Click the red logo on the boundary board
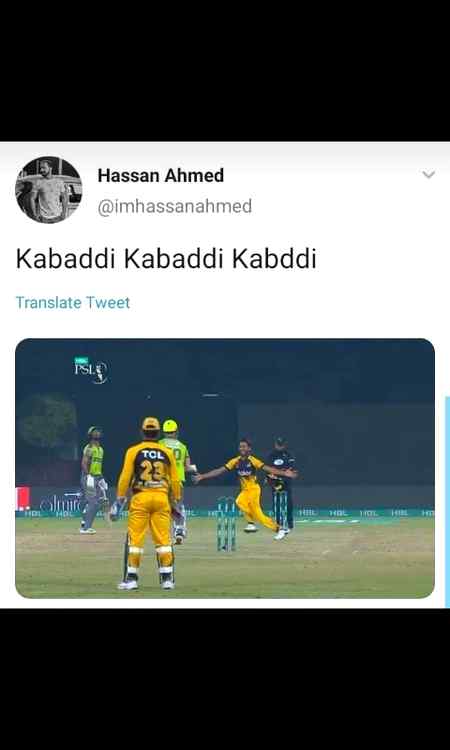450x750 pixels. tap(22, 499)
